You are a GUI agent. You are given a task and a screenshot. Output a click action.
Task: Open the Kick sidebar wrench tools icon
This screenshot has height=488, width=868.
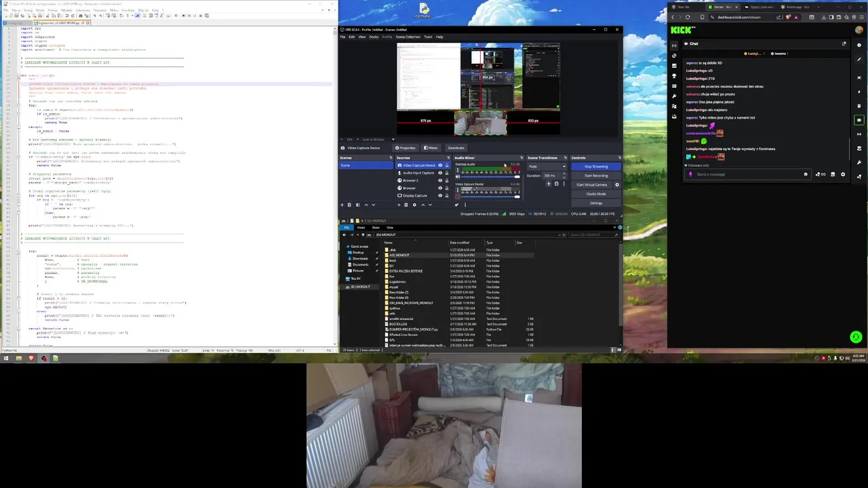[x=674, y=96]
